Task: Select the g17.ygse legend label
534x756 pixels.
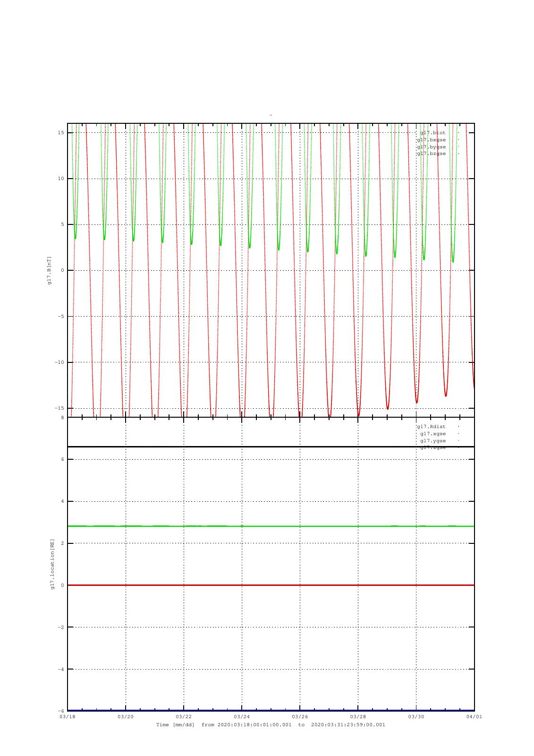Action: 433,441
